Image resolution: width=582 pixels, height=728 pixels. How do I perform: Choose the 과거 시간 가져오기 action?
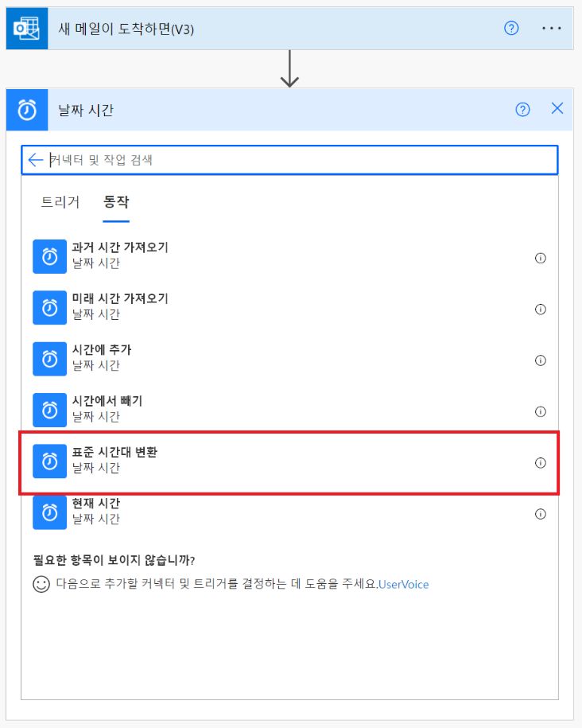click(289, 255)
